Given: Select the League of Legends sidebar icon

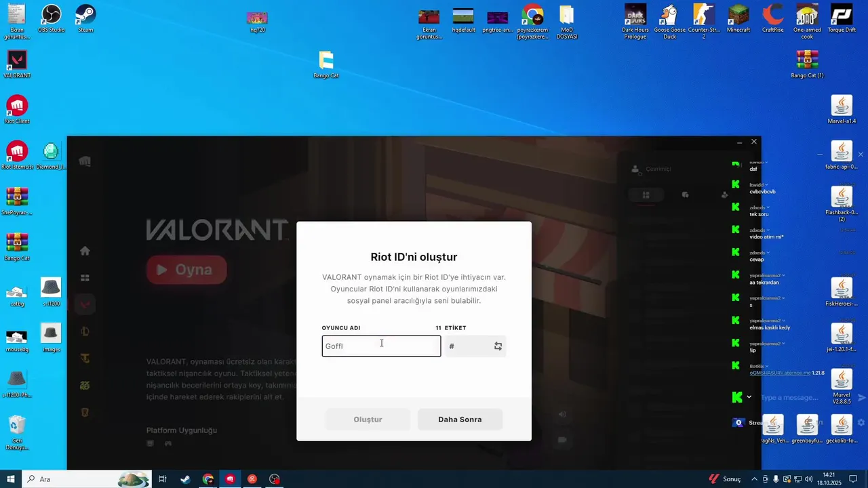Looking at the screenshot, I should point(85,331).
